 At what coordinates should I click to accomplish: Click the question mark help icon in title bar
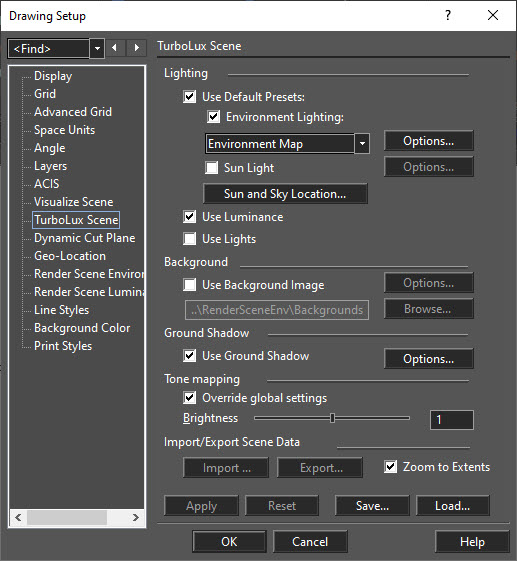point(448,15)
